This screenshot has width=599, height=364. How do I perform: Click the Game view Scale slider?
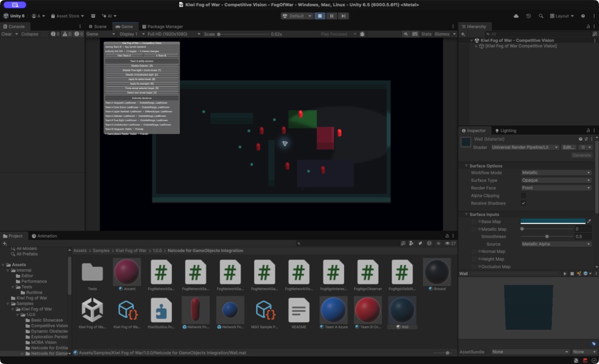tap(242, 34)
